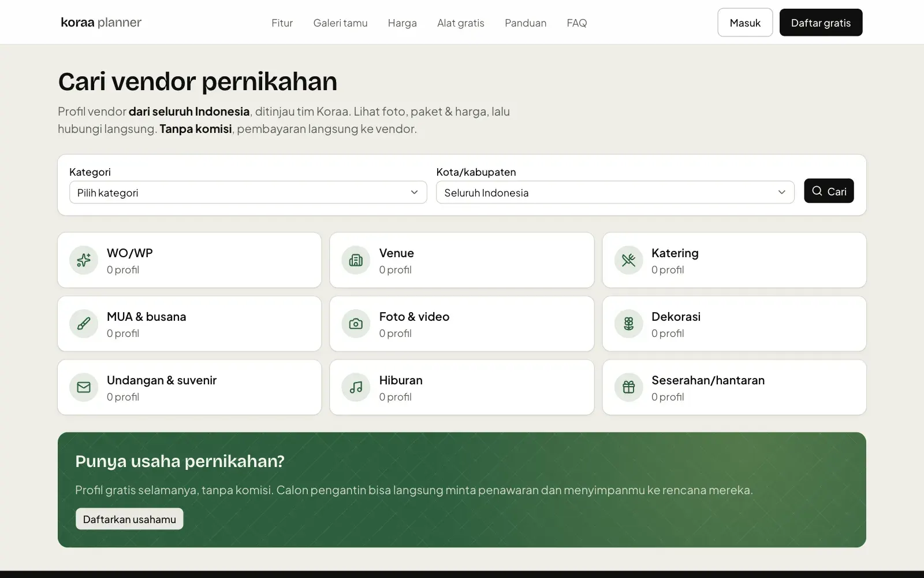924x578 pixels.
Task: Click '0 profil' under WO/WP
Action: [x=123, y=270]
